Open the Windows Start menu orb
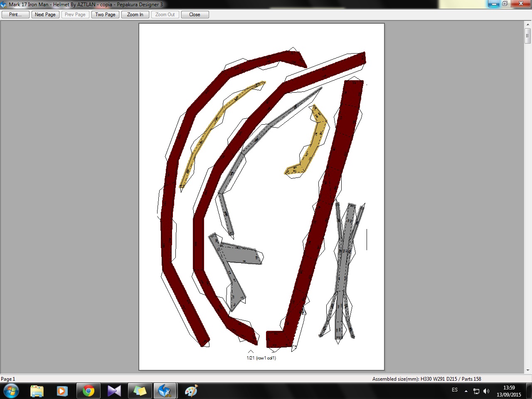This screenshot has height=399, width=532. click(x=11, y=391)
